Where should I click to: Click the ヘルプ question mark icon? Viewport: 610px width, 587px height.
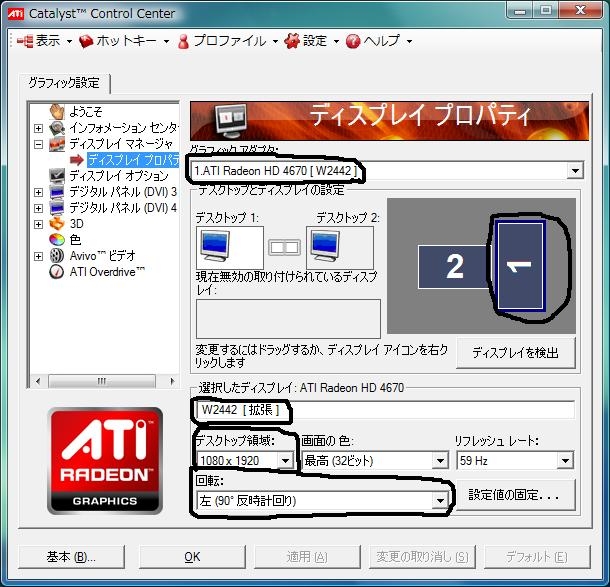353,41
